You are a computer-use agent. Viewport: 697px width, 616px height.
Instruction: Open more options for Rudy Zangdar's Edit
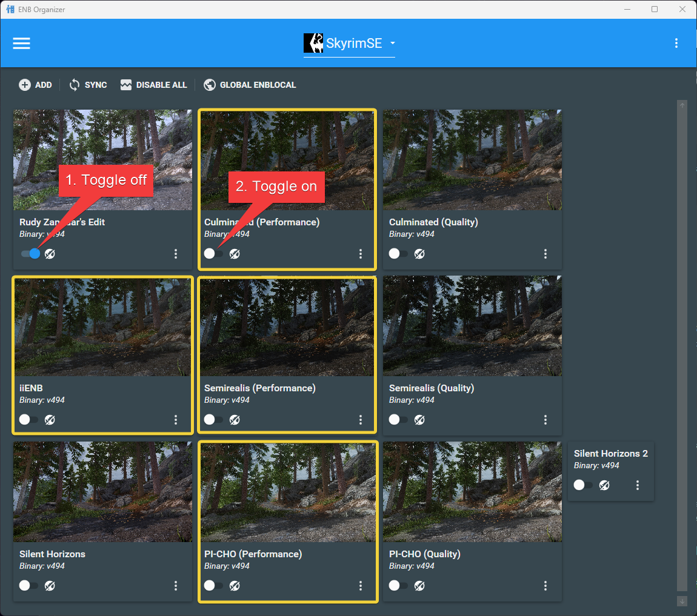tap(176, 254)
